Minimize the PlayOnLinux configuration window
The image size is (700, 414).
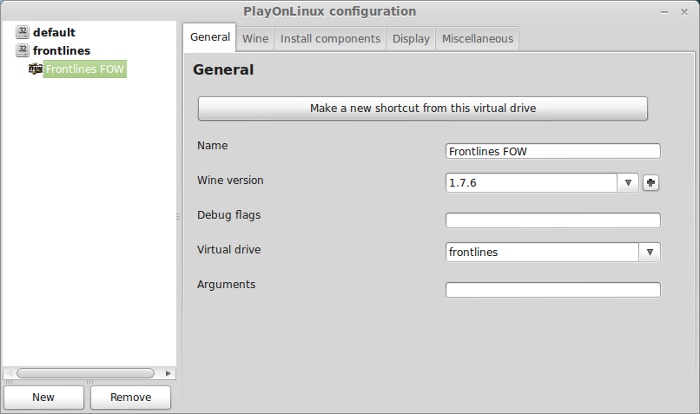click(664, 12)
